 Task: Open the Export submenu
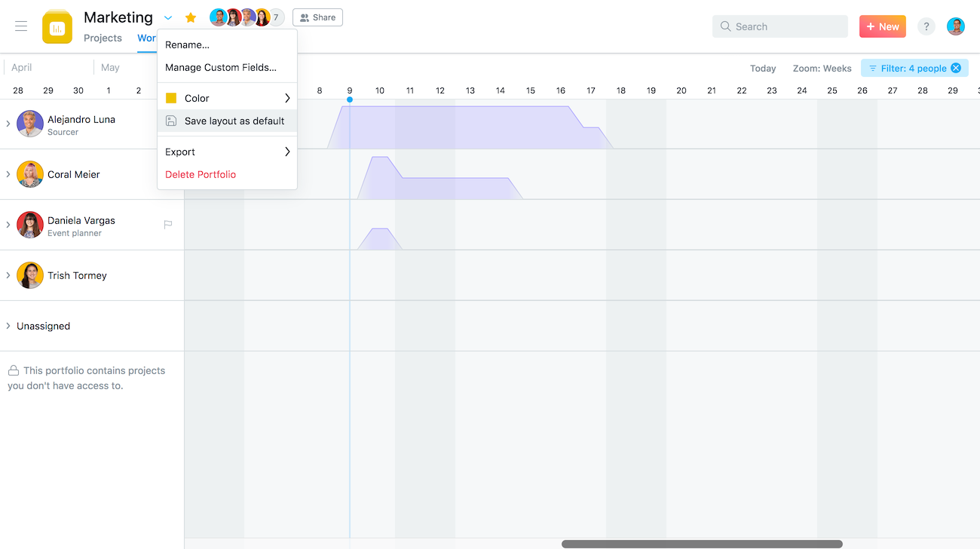[x=227, y=152]
